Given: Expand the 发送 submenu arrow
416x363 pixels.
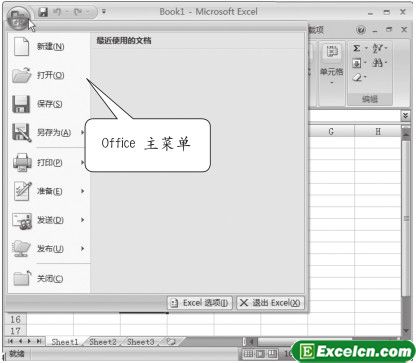Looking at the screenshot, I should tap(82, 220).
